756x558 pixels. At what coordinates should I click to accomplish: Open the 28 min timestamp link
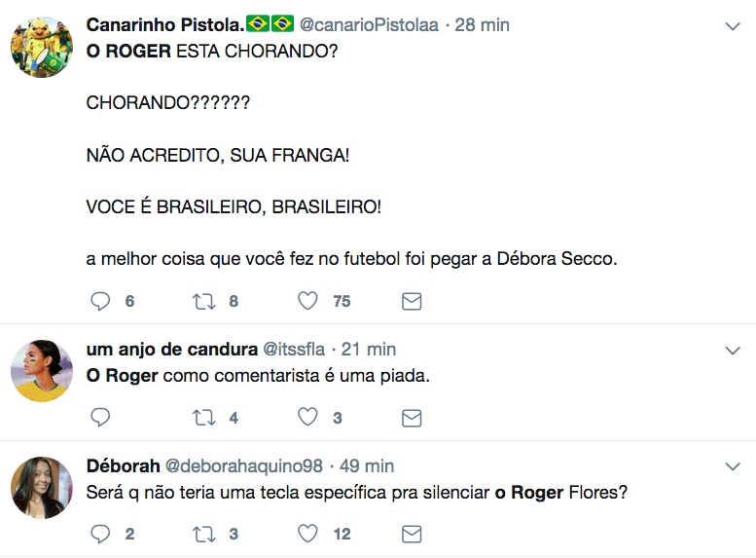point(482,24)
